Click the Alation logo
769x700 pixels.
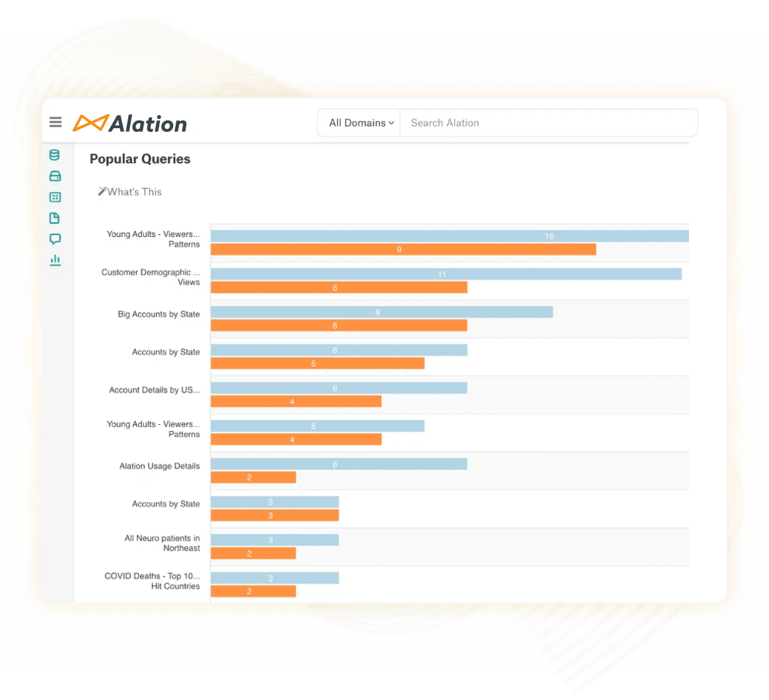click(129, 123)
